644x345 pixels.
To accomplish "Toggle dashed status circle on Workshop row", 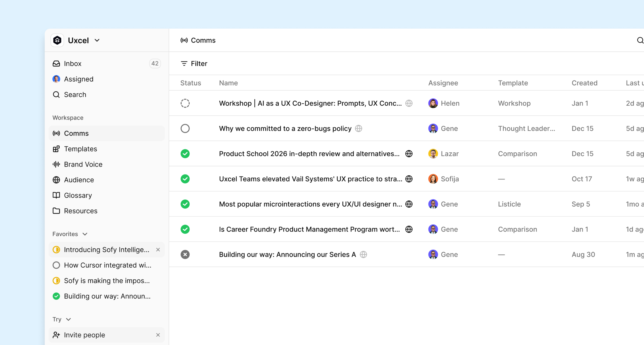I will (x=185, y=103).
